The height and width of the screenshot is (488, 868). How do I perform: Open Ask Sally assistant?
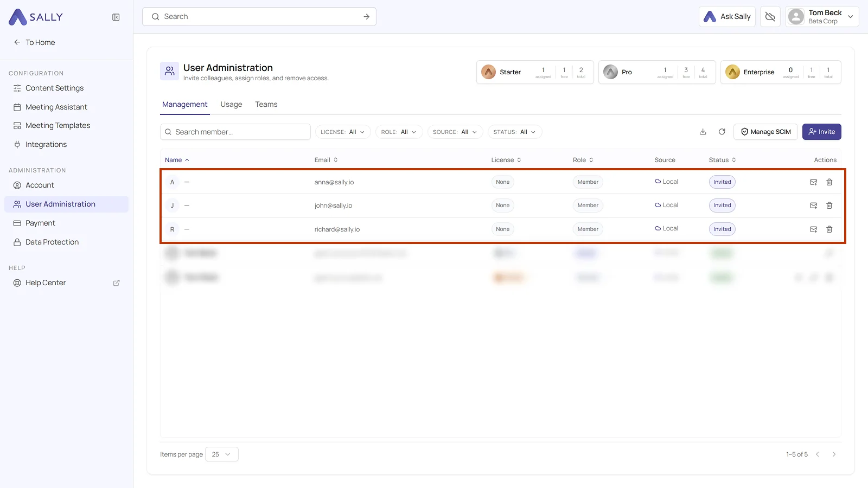click(727, 17)
